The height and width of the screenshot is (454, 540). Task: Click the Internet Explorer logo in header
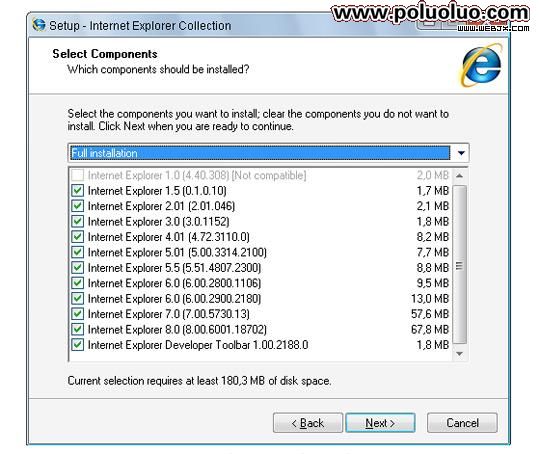click(x=481, y=64)
